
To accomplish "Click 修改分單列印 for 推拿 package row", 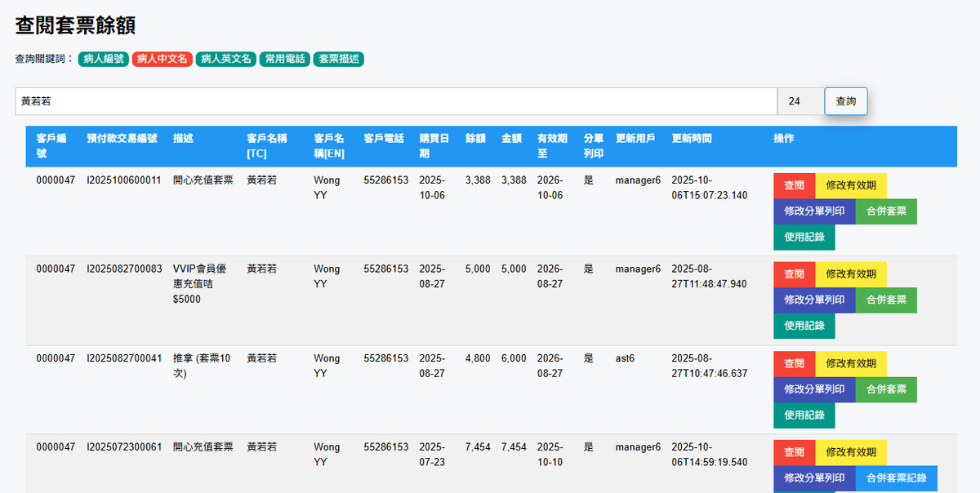I will pos(814,389).
